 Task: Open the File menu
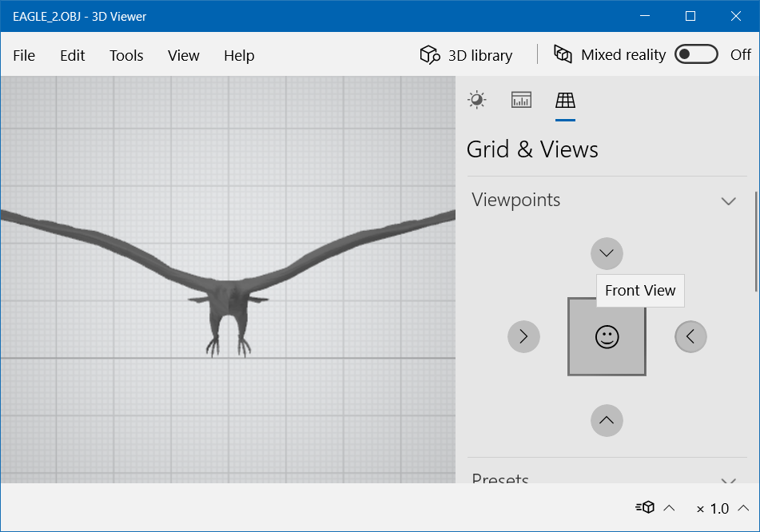tap(24, 55)
